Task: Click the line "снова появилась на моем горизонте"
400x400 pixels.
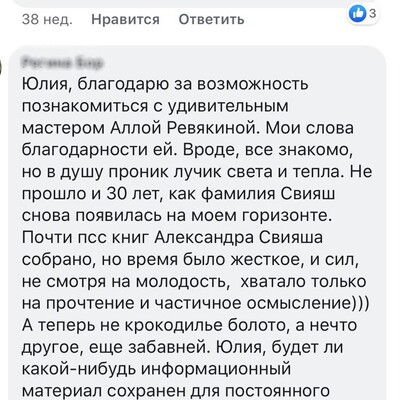Action: coord(177,216)
